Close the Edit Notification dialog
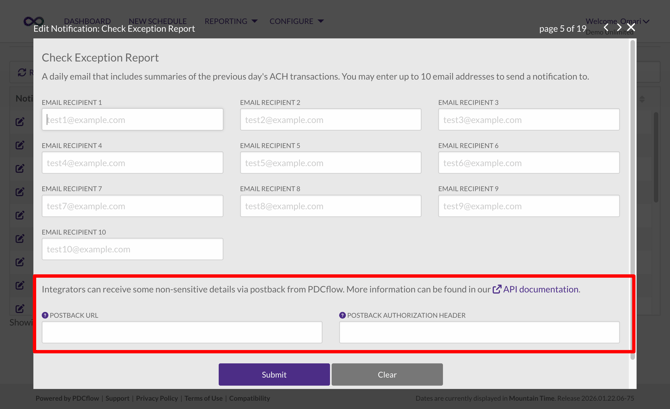This screenshot has height=409, width=670. [631, 28]
